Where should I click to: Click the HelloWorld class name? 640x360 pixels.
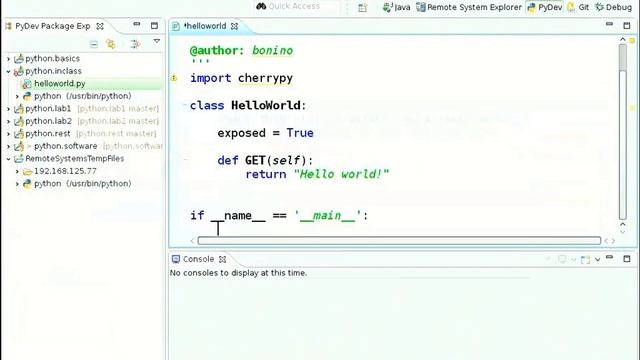(266, 105)
